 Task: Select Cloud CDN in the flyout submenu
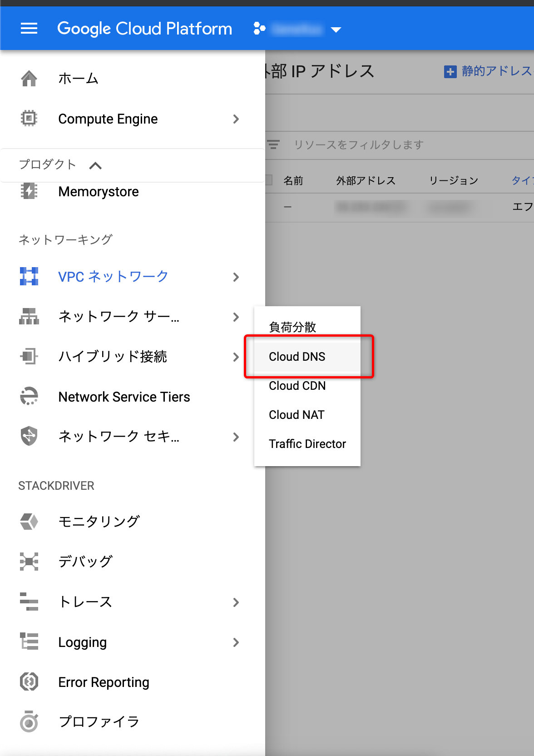307,386
